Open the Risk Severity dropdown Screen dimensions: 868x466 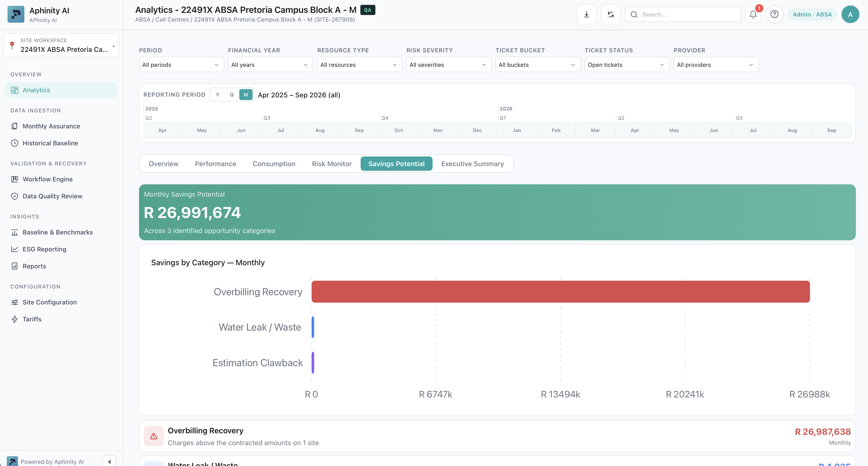pyautogui.click(x=449, y=65)
